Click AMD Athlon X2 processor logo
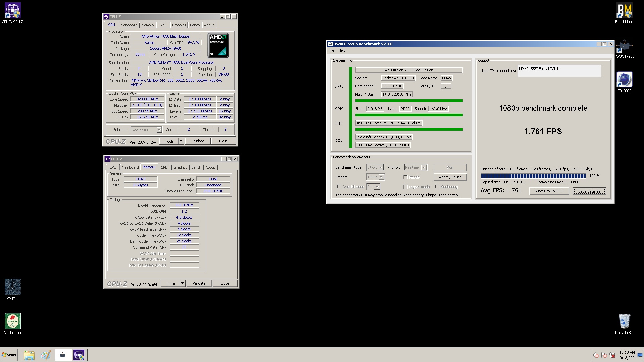The height and width of the screenshot is (362, 644). [x=218, y=45]
